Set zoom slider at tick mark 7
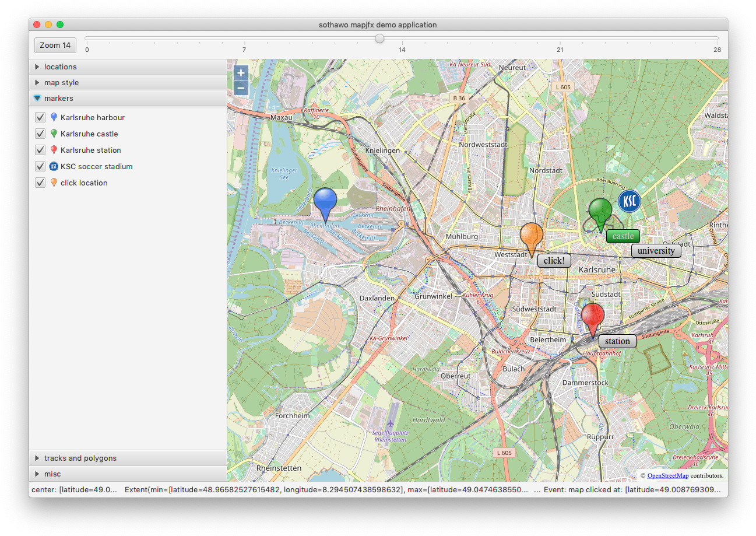This screenshot has width=756, height=536. [244, 39]
